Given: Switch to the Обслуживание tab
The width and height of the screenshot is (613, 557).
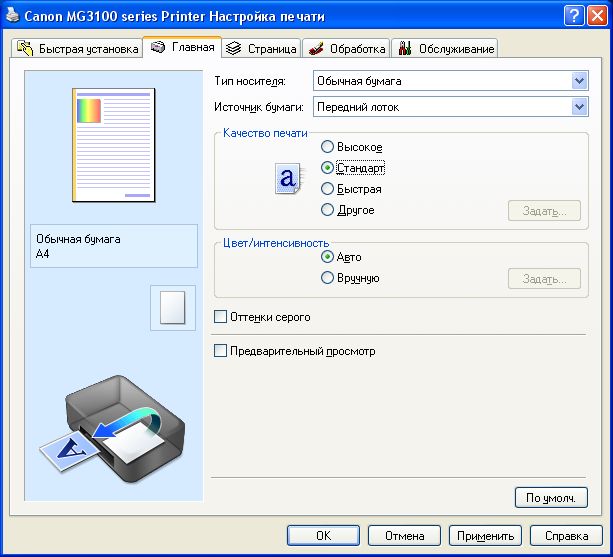Looking at the screenshot, I should pyautogui.click(x=445, y=48).
